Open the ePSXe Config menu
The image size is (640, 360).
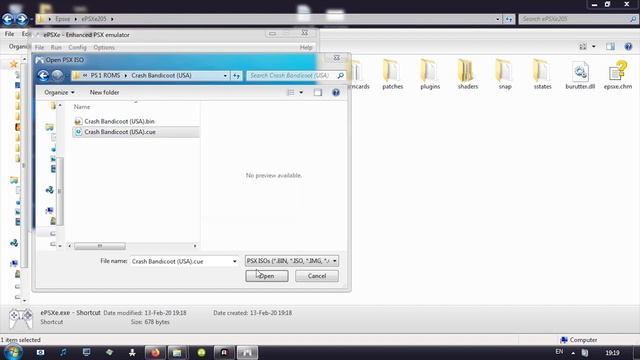(77, 47)
